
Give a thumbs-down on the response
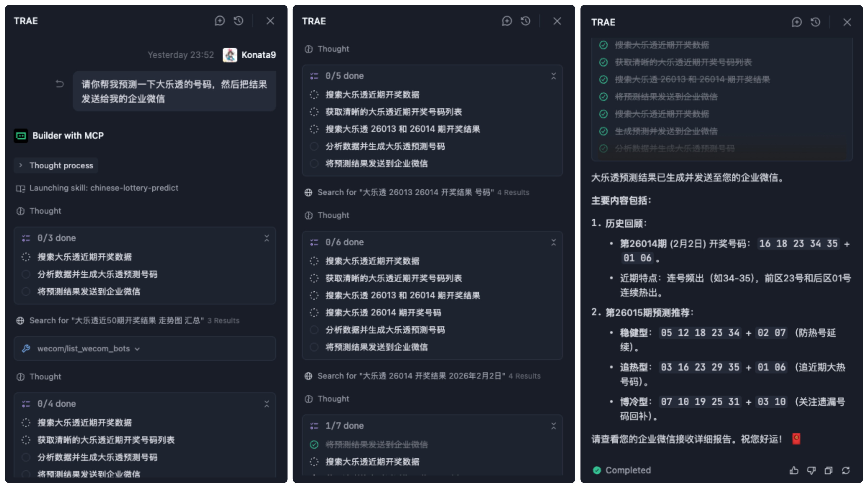(811, 470)
